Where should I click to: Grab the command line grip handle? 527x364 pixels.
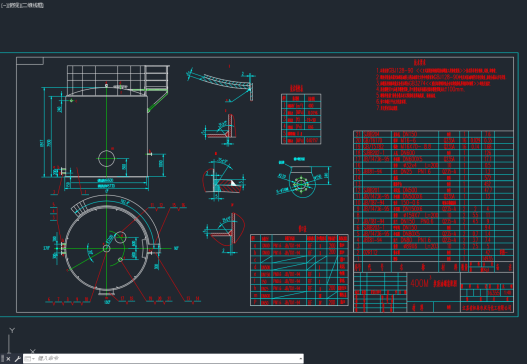pos(2,359)
